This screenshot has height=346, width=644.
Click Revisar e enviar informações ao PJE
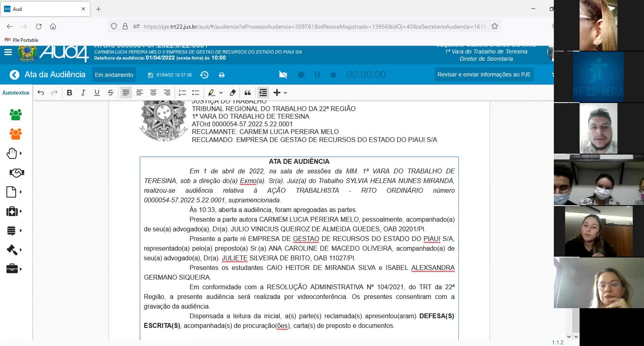coord(484,74)
